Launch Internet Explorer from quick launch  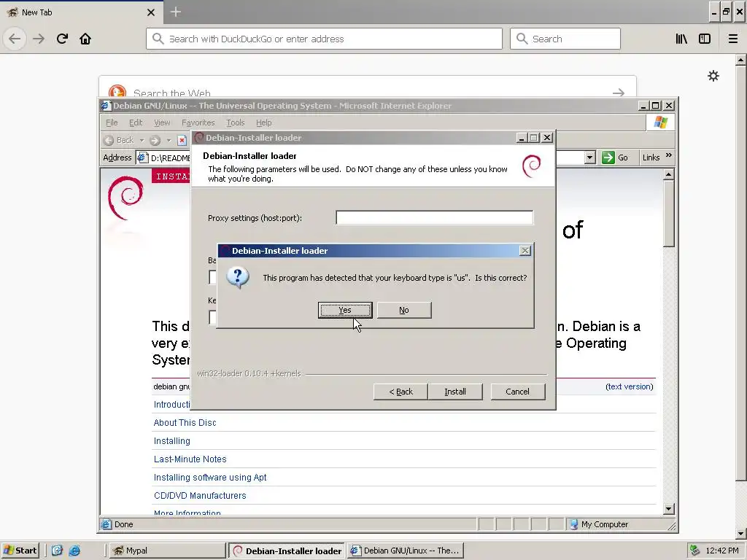(75, 551)
